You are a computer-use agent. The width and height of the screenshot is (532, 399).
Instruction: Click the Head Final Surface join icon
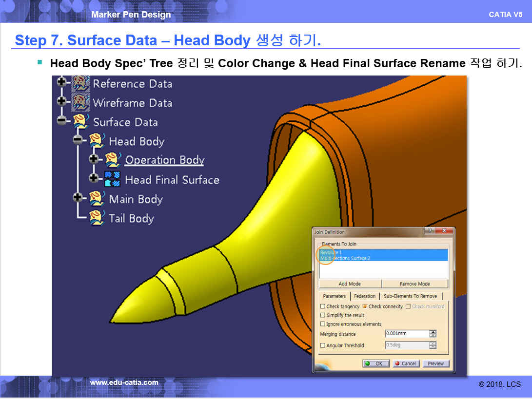pyautogui.click(x=113, y=179)
